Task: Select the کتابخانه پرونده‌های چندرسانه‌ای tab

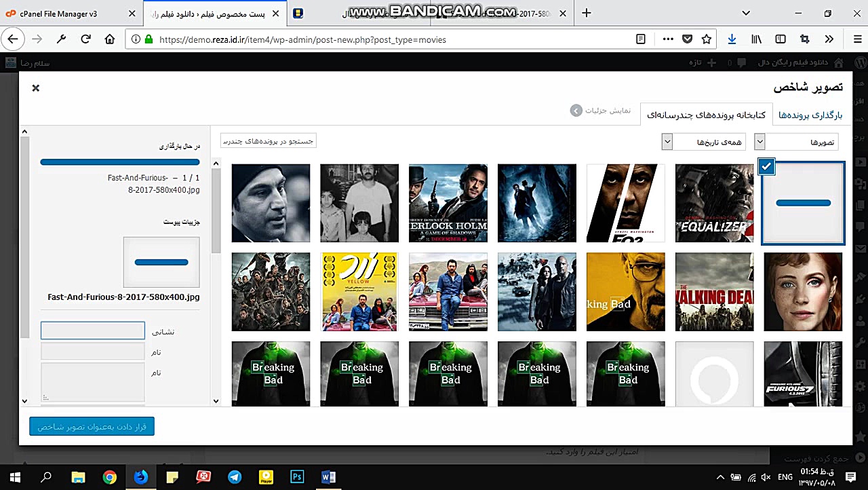Action: [706, 115]
